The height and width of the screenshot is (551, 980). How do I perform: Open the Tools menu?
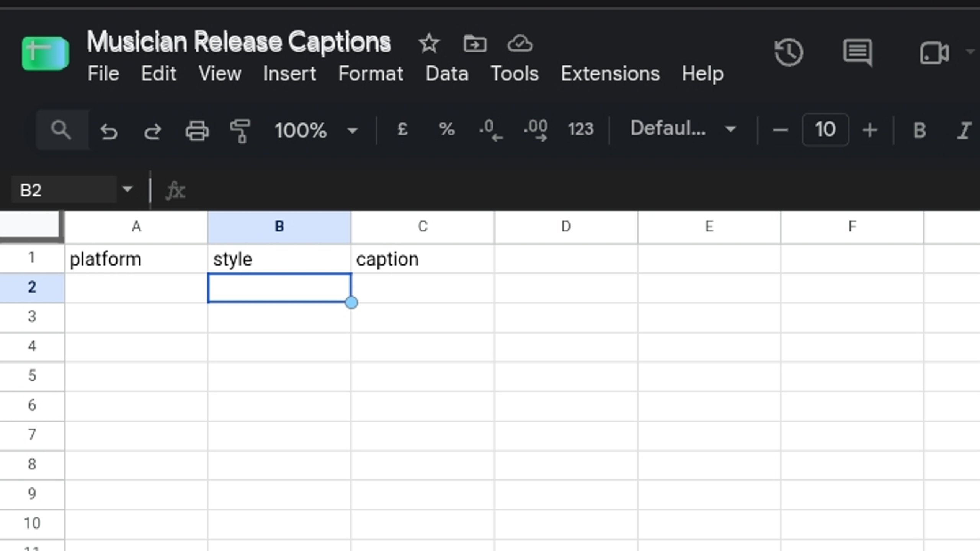514,73
